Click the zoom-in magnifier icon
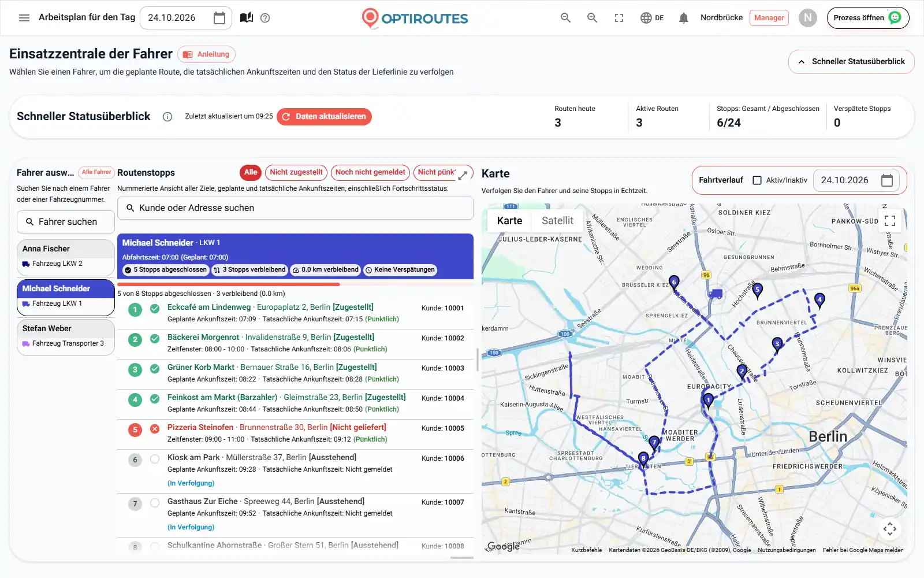924x578 pixels. (x=592, y=18)
